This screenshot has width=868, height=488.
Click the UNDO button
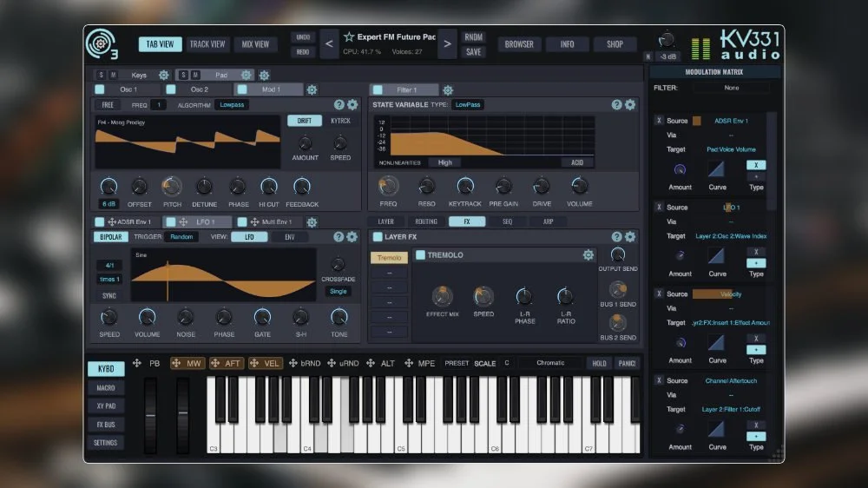pos(303,37)
